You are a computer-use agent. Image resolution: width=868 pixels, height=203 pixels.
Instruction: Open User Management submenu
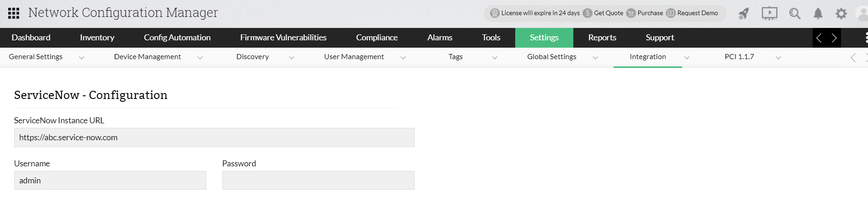tap(354, 57)
